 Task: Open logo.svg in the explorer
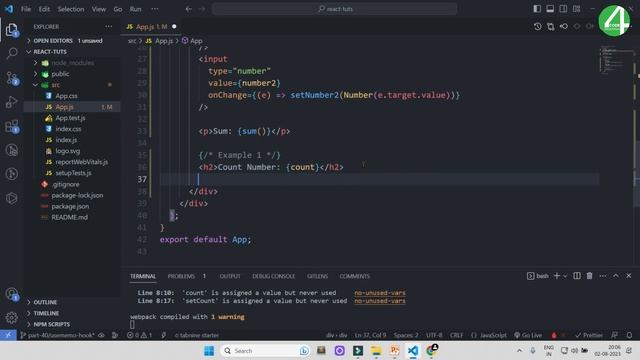point(68,151)
